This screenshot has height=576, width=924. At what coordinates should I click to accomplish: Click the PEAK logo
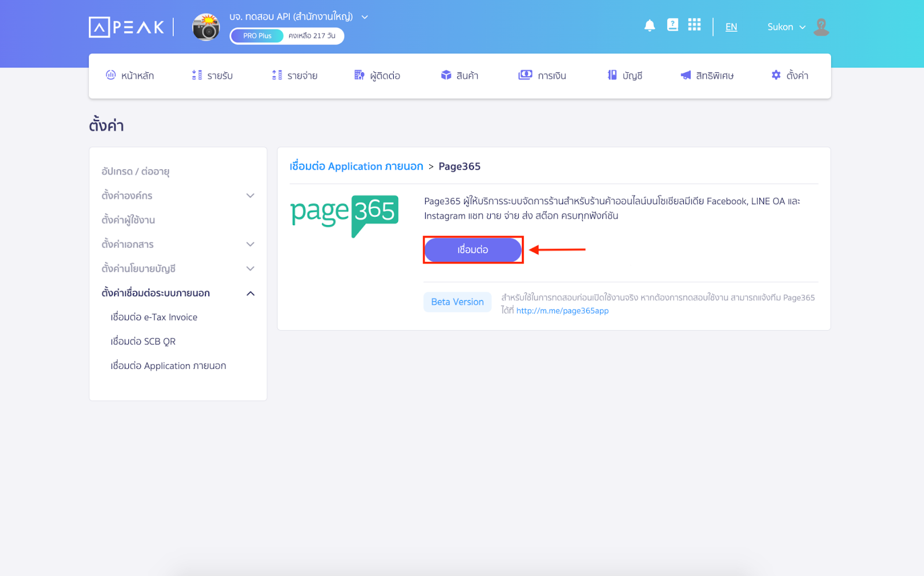click(126, 27)
